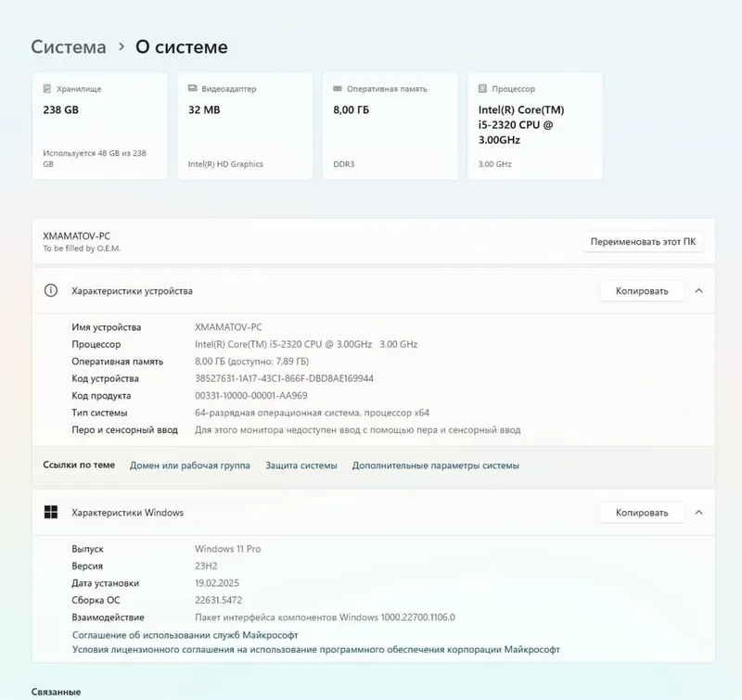Open the Видеоадаптер 32 MB card
This screenshot has height=700, width=742.
click(x=245, y=126)
